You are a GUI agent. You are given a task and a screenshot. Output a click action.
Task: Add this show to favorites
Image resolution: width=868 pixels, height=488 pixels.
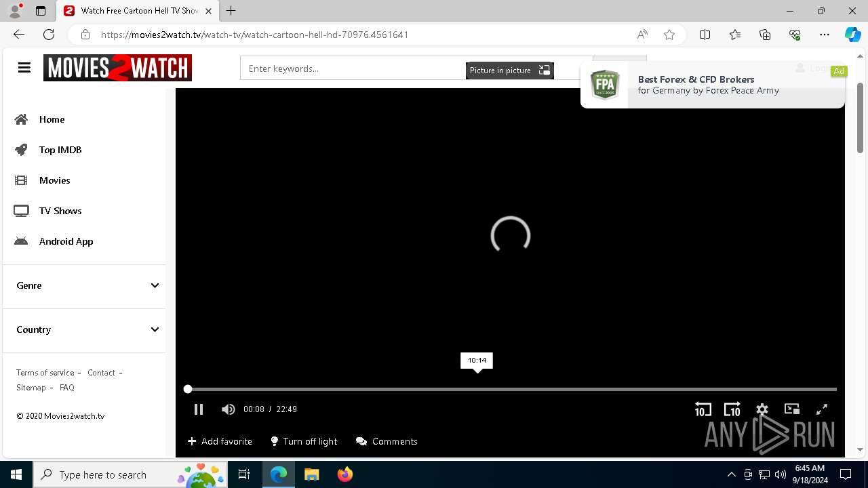pyautogui.click(x=220, y=441)
